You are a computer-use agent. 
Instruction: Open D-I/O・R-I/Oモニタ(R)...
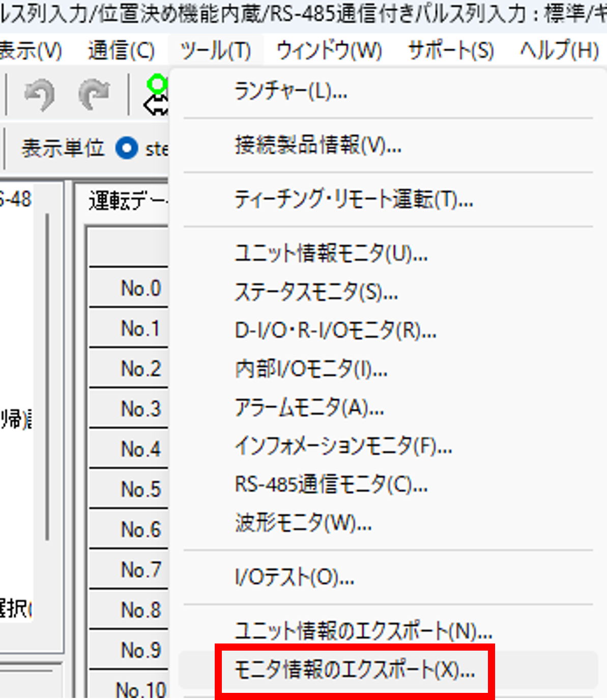388,331
